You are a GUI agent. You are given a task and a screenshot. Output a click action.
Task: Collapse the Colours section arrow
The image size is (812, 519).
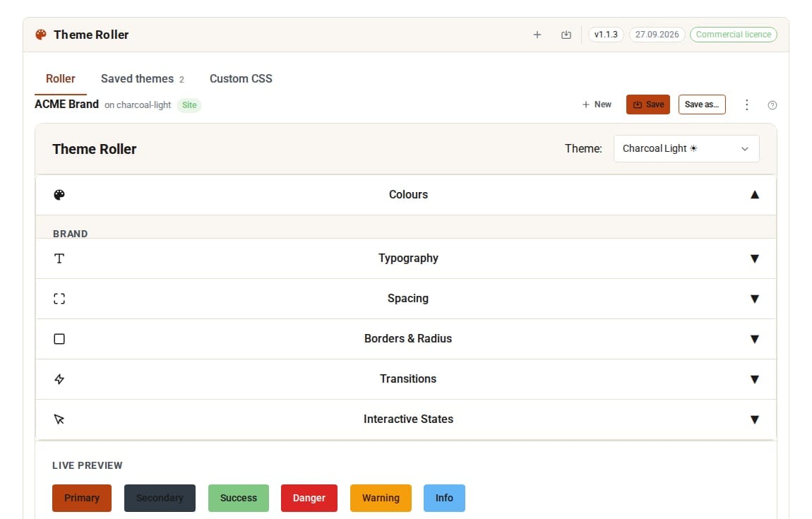(x=755, y=195)
